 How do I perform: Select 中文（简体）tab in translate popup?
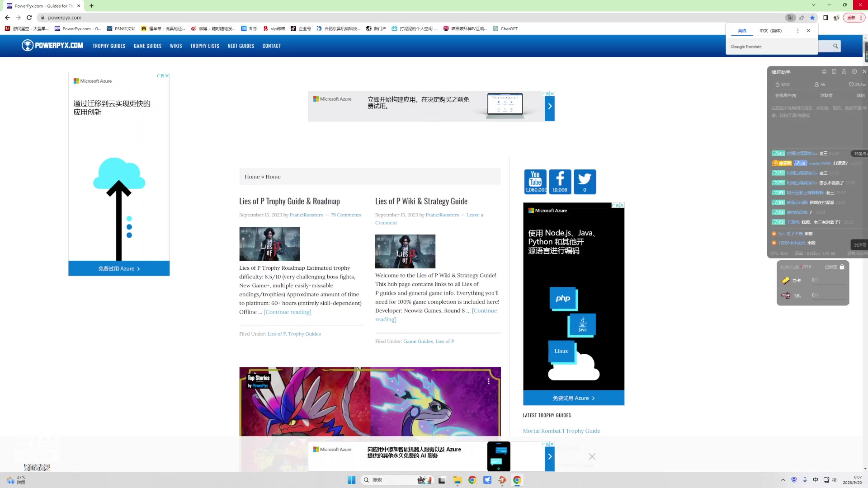[x=770, y=31]
